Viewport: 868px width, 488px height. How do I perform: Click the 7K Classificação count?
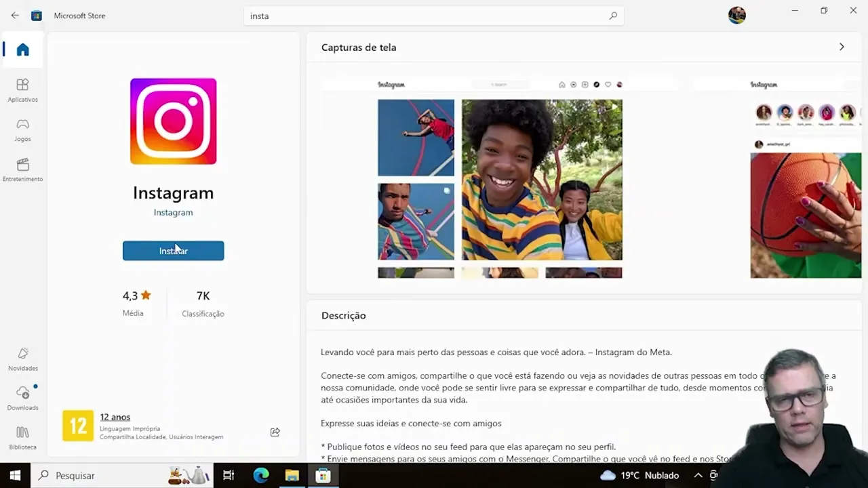tap(203, 304)
